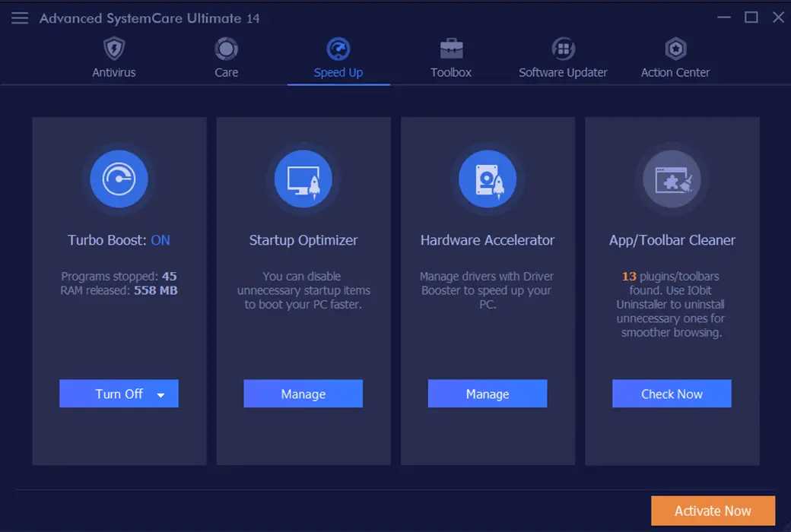Click the Hardware Accelerator disk rocket icon
791x532 pixels.
pyautogui.click(x=488, y=179)
